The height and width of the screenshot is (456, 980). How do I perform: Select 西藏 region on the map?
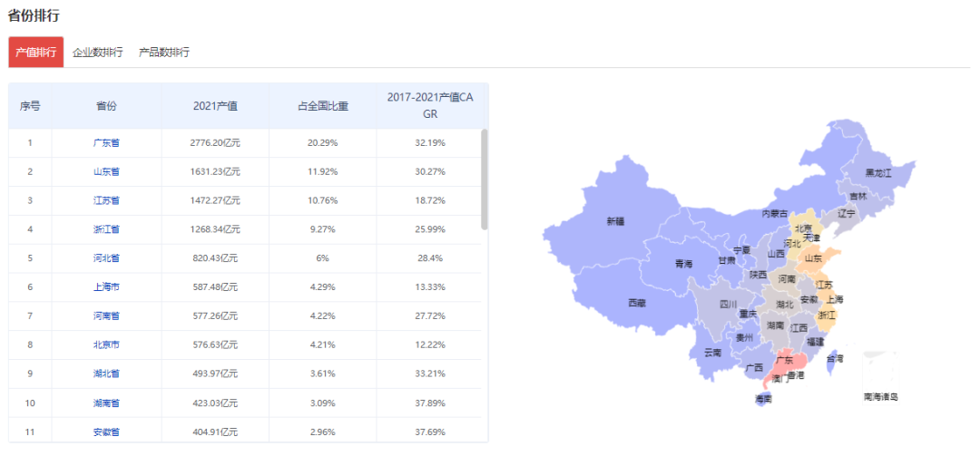(x=636, y=302)
